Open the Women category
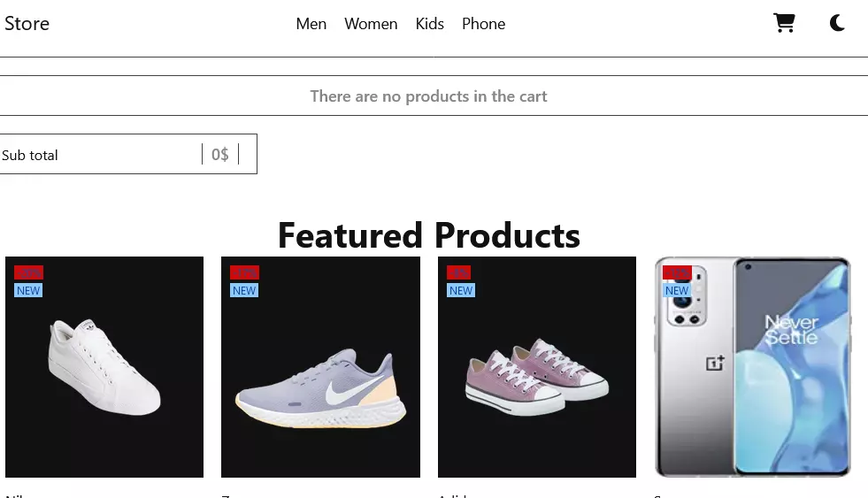This screenshot has height=498, width=868. (x=371, y=24)
